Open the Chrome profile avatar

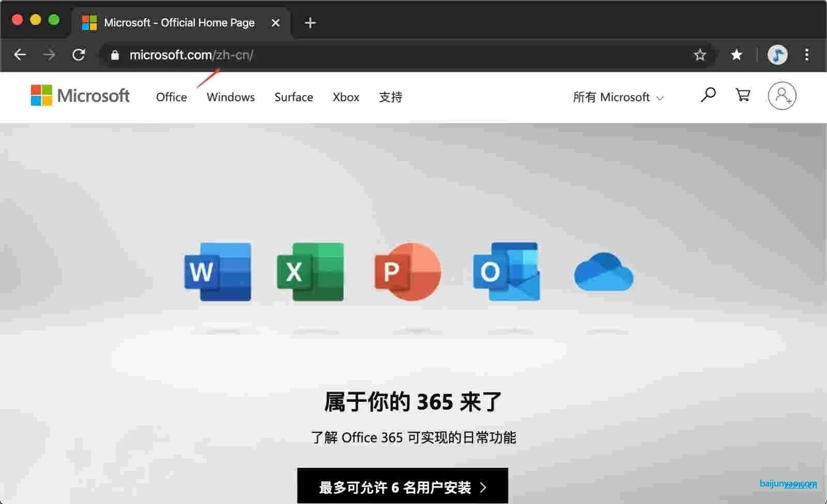777,55
